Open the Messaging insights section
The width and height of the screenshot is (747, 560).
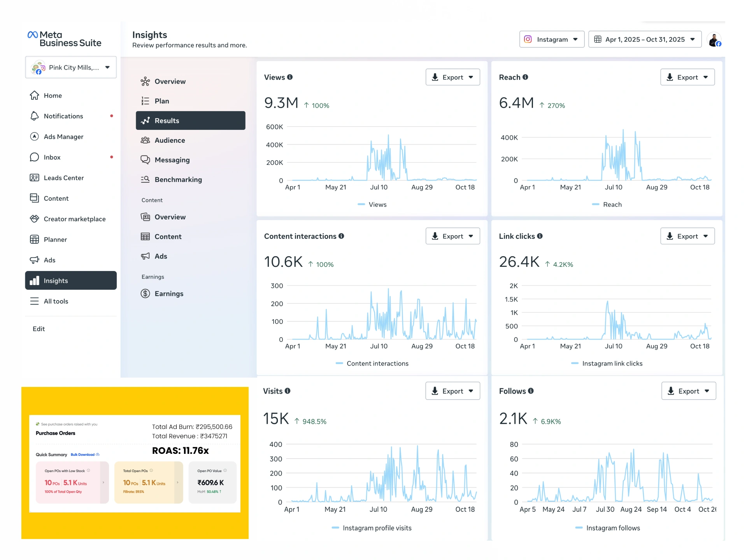coord(172,160)
